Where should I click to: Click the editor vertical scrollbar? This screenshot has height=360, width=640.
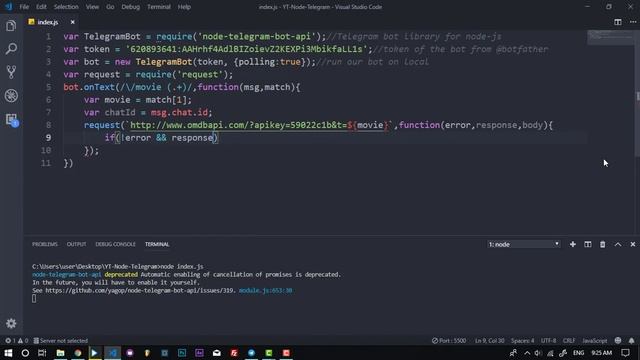[637, 93]
